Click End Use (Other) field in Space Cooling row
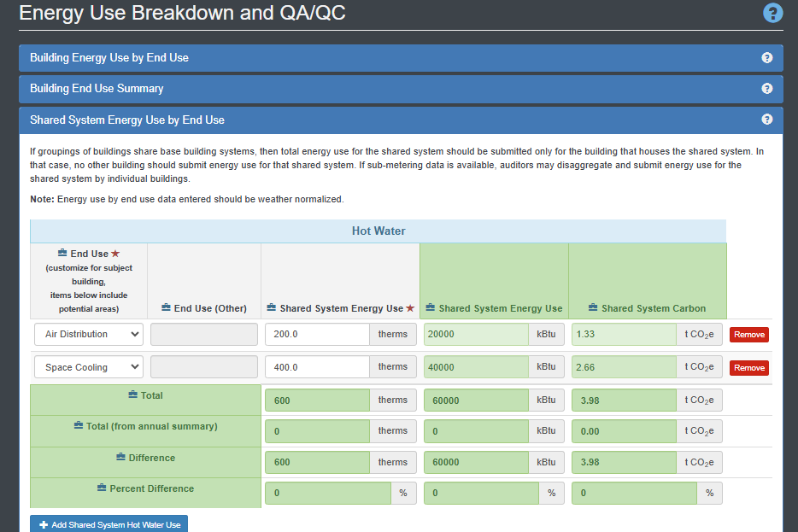The height and width of the screenshot is (532, 798). [x=204, y=366]
